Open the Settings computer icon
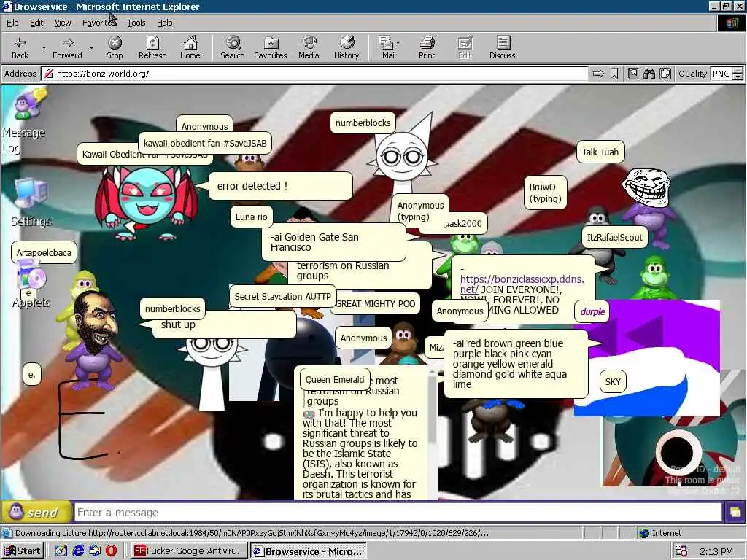The width and height of the screenshot is (747, 560). click(x=31, y=202)
